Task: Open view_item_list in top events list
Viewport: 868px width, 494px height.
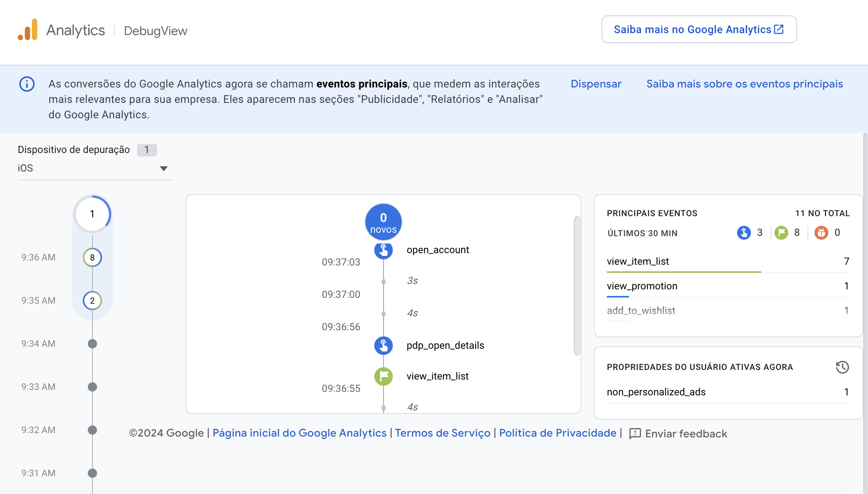Action: [x=638, y=261]
